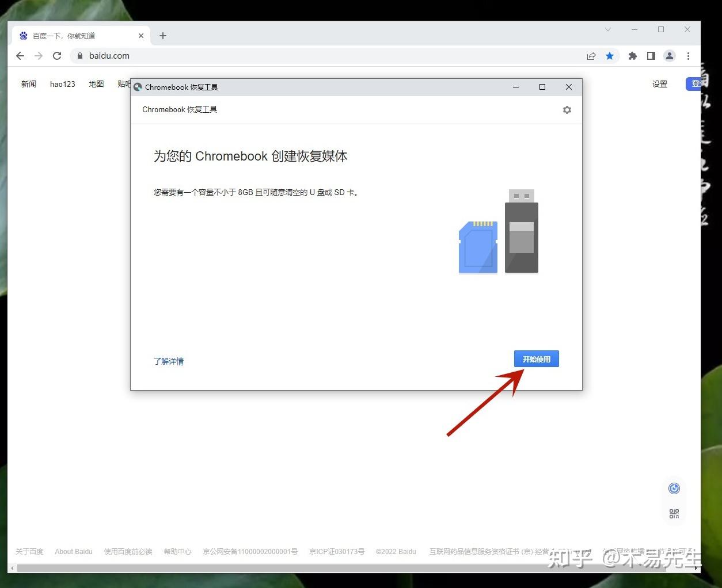Toggle the bookmark star for baidu.com
The height and width of the screenshot is (588, 722).
610,56
